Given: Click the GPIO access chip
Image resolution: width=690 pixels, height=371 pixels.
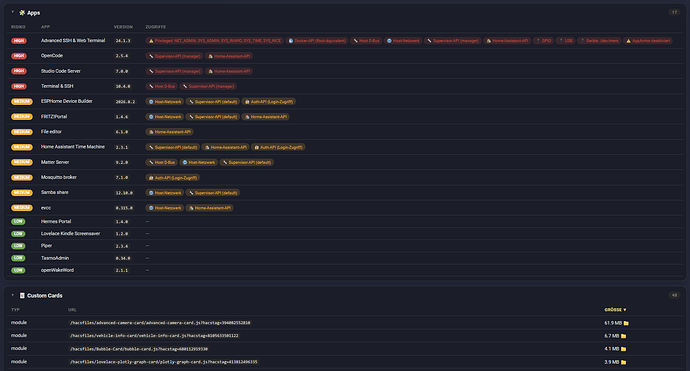Looking at the screenshot, I should click(543, 40).
